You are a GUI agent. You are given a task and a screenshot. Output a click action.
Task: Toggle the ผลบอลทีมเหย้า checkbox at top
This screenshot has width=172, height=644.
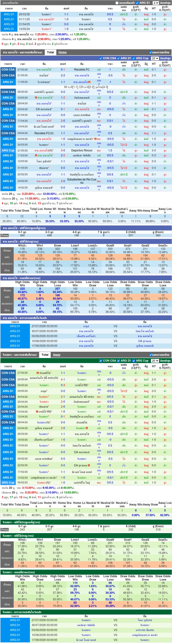click(x=117, y=3)
